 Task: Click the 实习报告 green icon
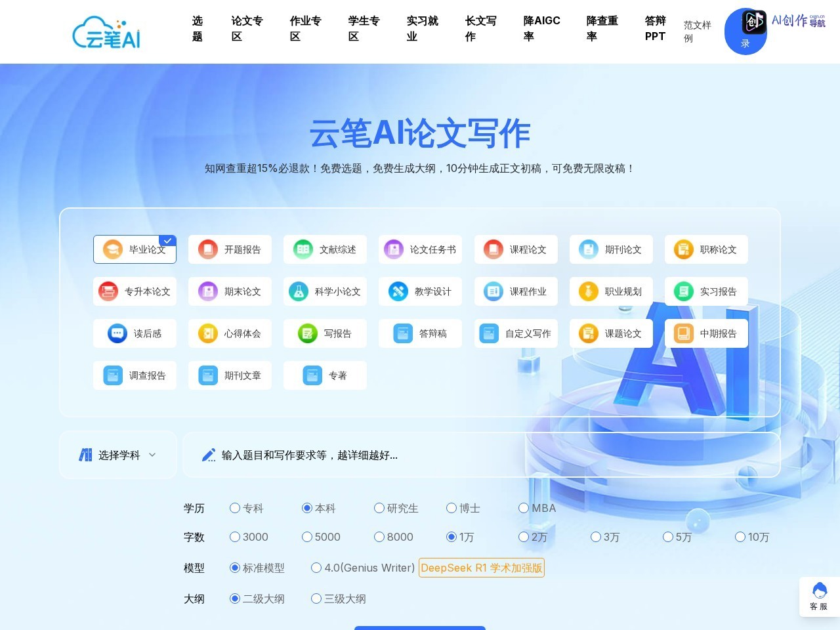(x=684, y=291)
